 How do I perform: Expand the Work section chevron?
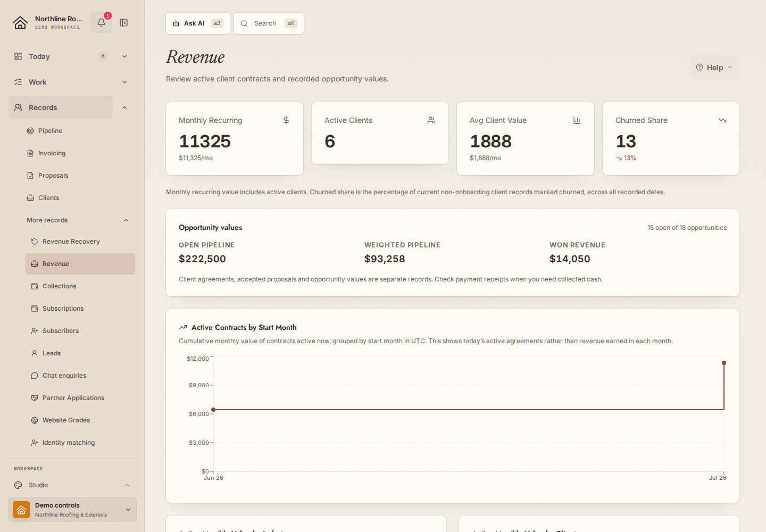[124, 82]
